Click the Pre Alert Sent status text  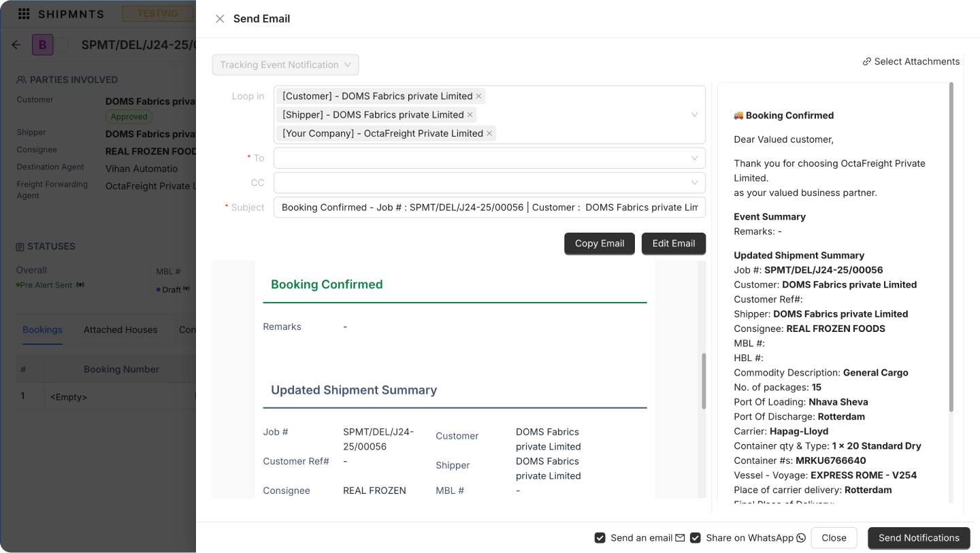[x=46, y=285]
